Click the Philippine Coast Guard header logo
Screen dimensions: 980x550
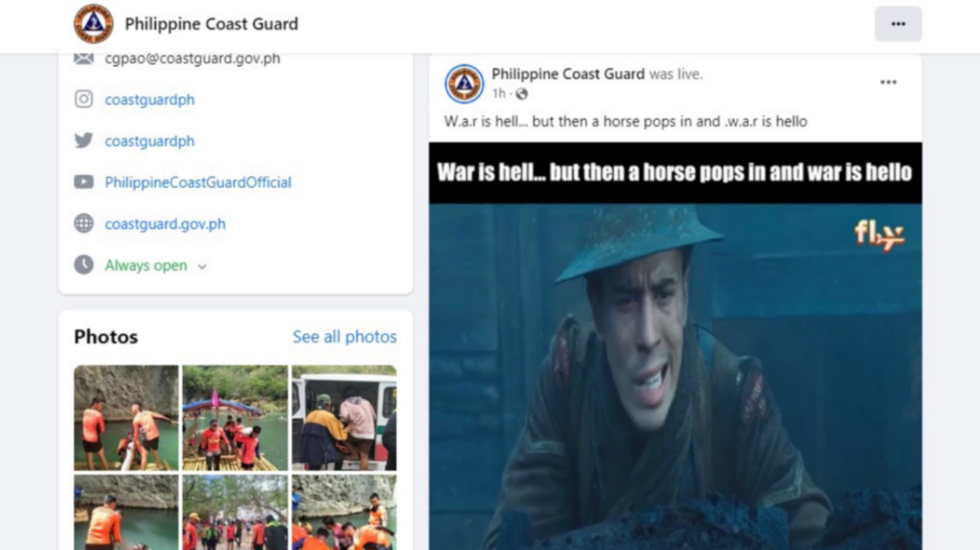[x=94, y=24]
